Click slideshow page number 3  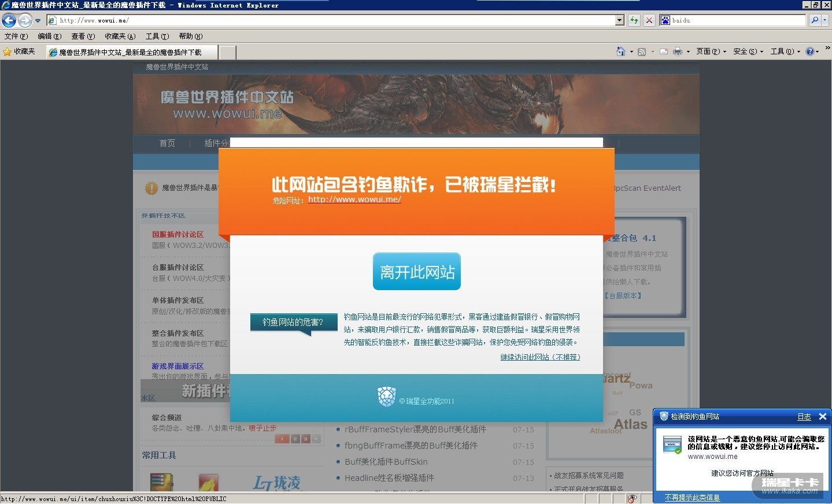[306, 439]
